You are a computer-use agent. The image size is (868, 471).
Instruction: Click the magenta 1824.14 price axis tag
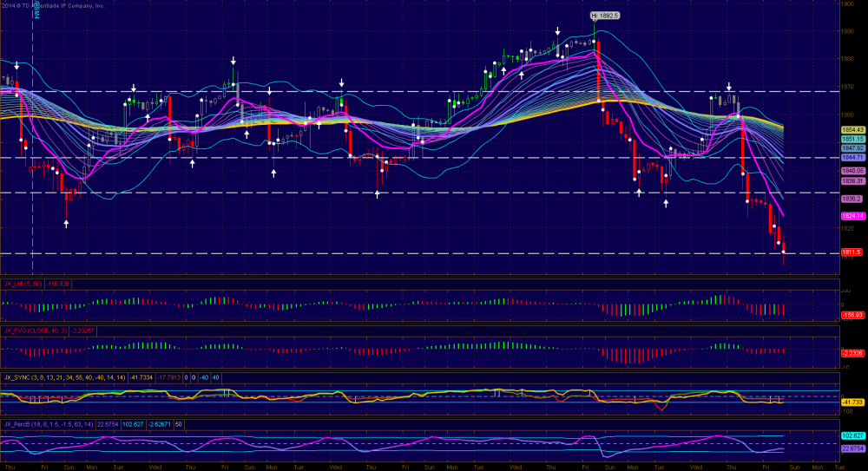[x=852, y=215]
